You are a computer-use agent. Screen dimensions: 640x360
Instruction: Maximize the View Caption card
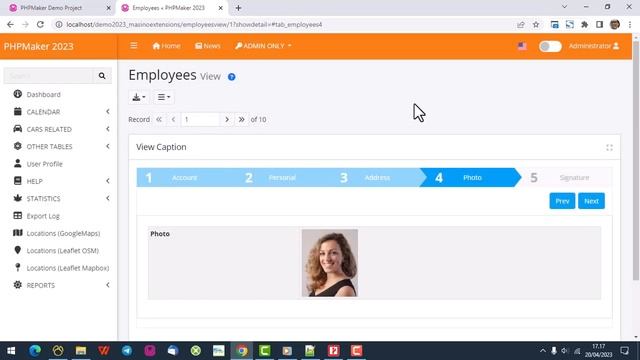609,147
